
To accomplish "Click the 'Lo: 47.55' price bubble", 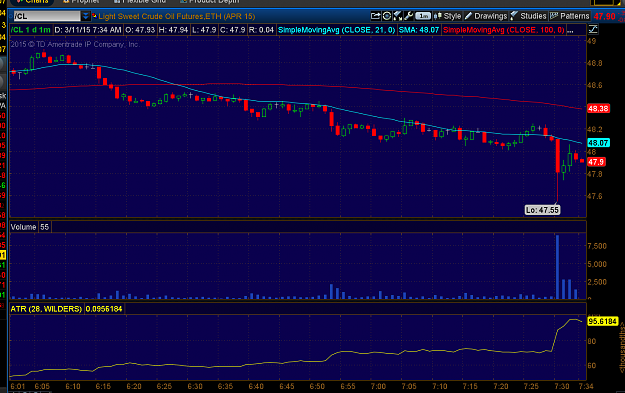I will coord(542,210).
